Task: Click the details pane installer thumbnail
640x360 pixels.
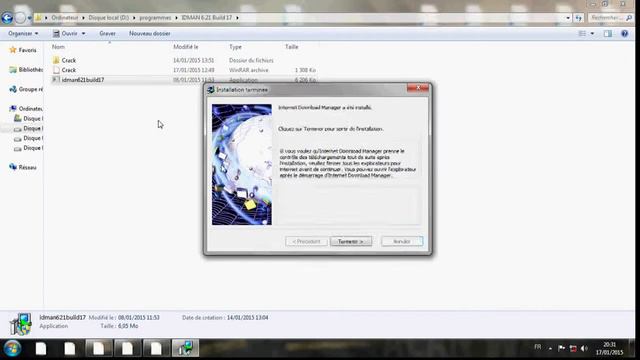Action: click(20, 324)
